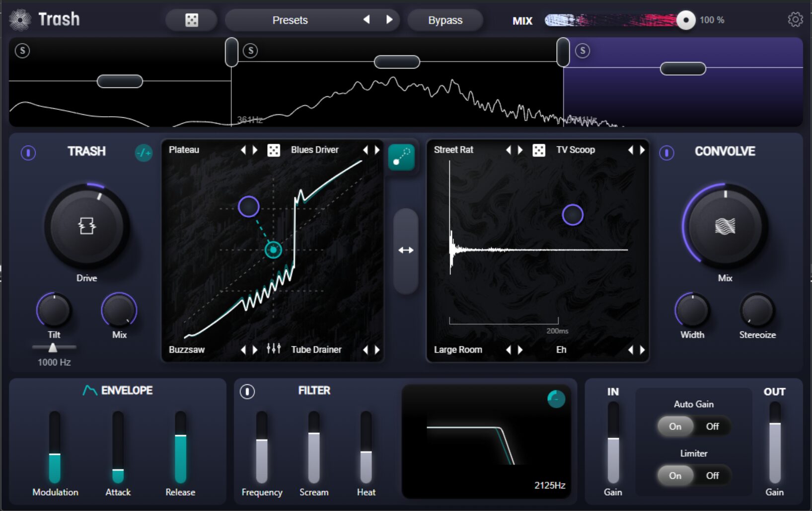The width and height of the screenshot is (812, 511).
Task: Click the 361Hz crossover handle
Action: pyautogui.click(x=231, y=52)
